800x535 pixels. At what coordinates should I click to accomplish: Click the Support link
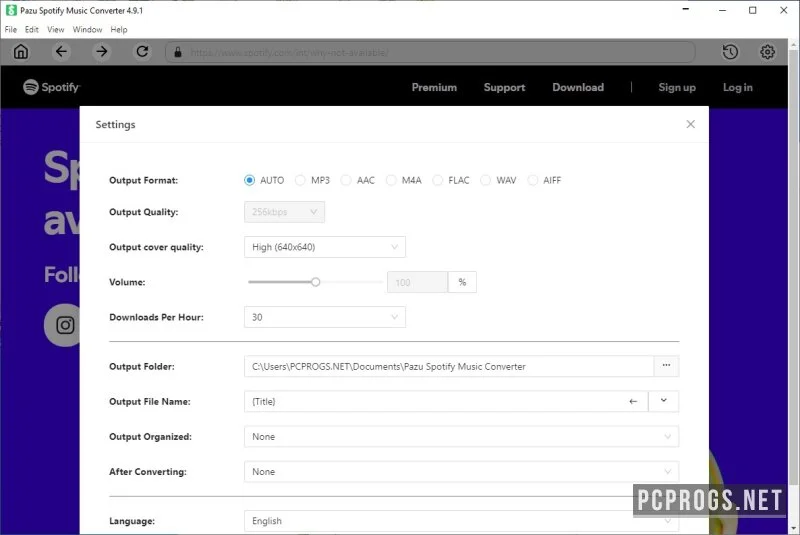click(x=504, y=87)
